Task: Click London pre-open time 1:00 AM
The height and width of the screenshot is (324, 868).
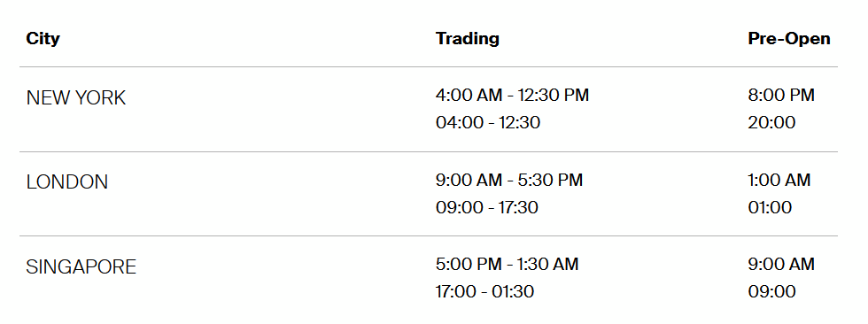Action: pyautogui.click(x=779, y=181)
